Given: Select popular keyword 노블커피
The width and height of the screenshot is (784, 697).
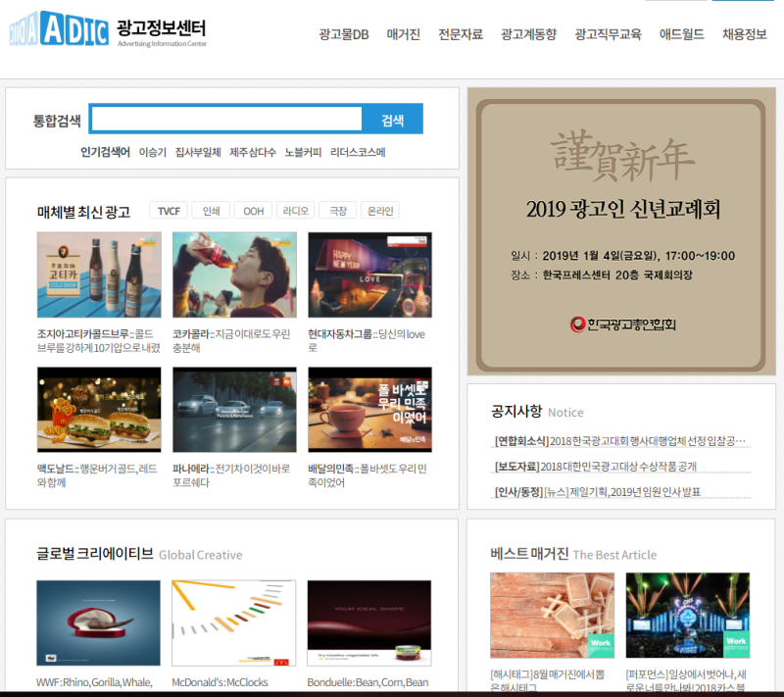Looking at the screenshot, I should tap(303, 152).
